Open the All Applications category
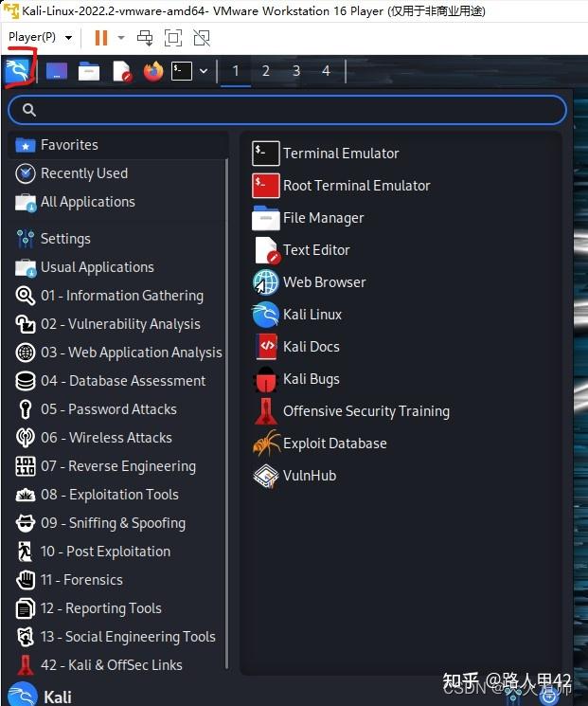588x706 pixels. point(117,202)
